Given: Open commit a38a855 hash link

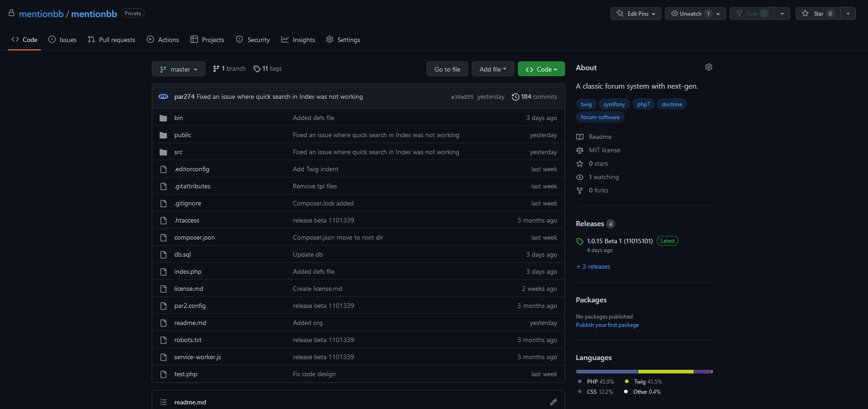Looking at the screenshot, I should 462,97.
